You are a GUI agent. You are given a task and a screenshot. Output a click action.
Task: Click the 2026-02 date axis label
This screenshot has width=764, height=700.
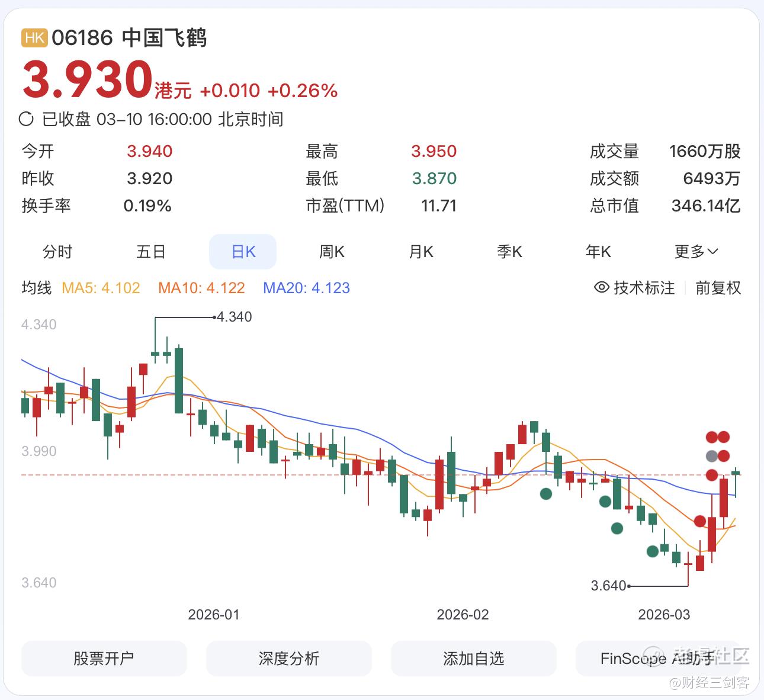463,615
